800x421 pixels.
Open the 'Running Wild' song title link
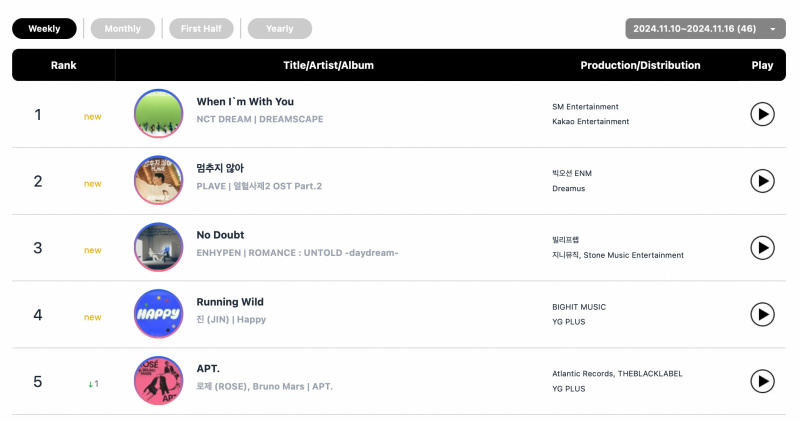(x=230, y=302)
